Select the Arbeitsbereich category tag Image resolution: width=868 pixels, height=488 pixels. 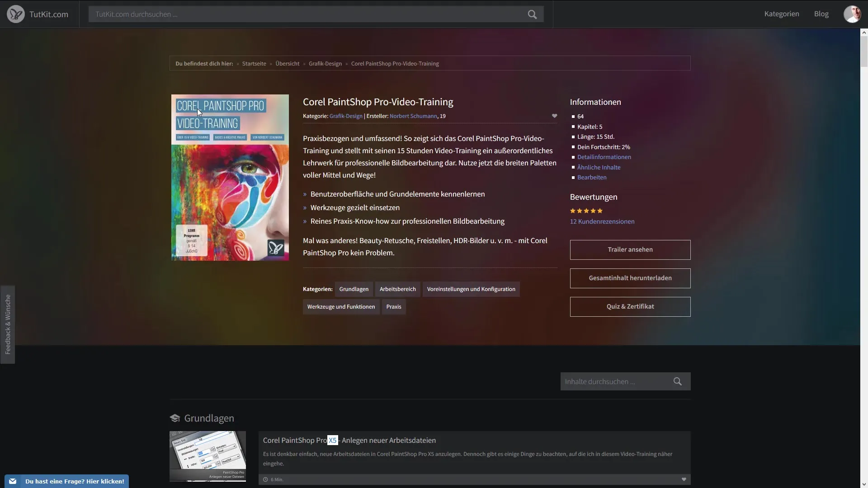(398, 289)
